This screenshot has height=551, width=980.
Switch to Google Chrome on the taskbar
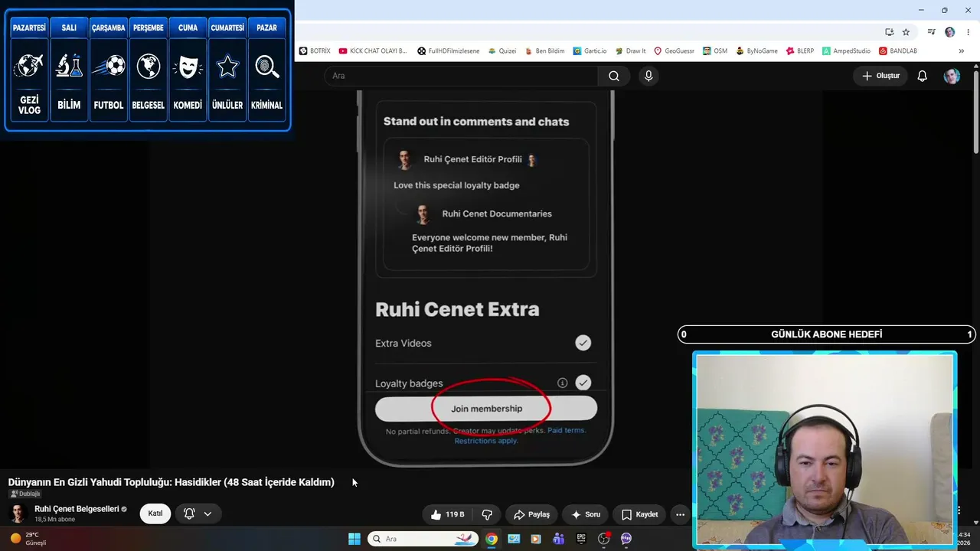click(492, 539)
